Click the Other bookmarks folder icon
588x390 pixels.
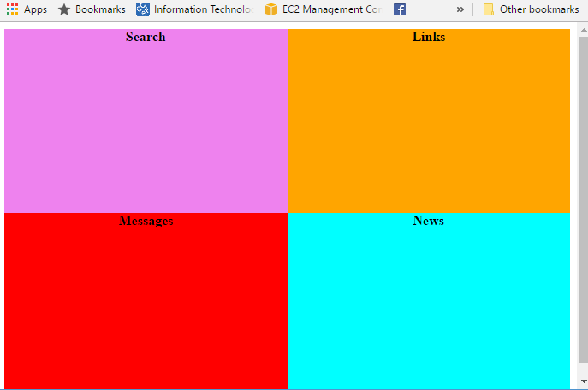[489, 9]
